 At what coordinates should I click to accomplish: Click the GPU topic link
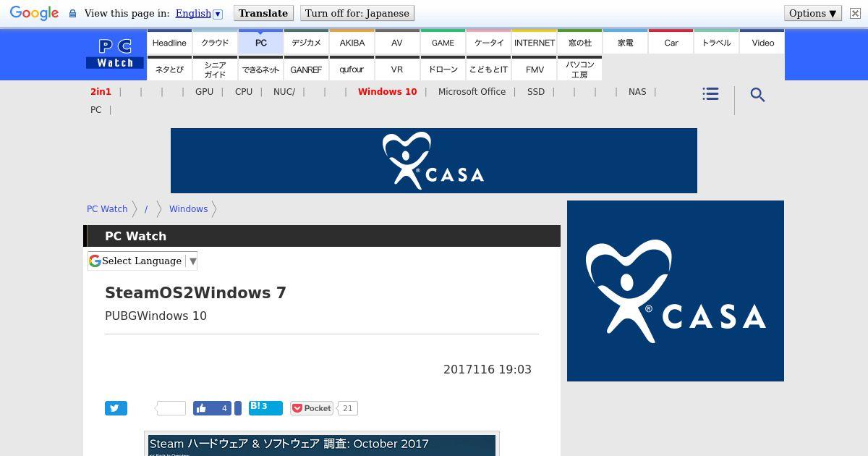point(204,92)
